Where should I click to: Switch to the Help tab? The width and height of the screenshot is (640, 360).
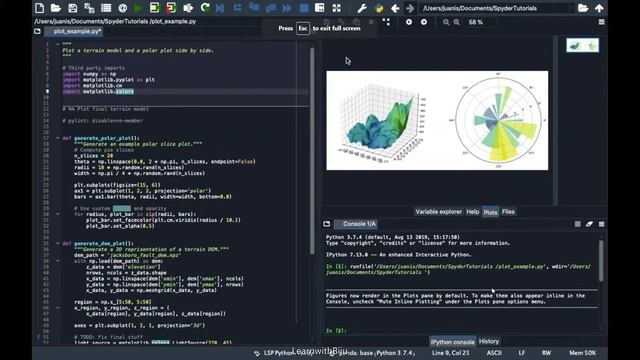[472, 212]
